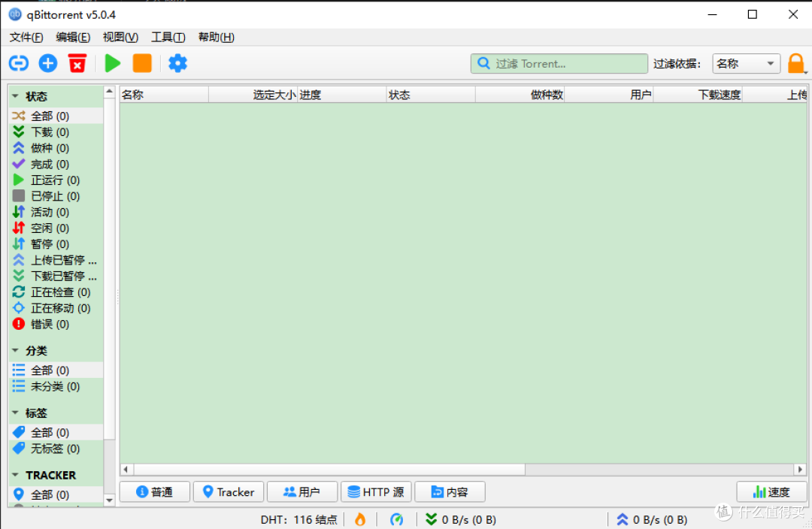
Task: Switch to the 内容 tab
Action: 450,491
